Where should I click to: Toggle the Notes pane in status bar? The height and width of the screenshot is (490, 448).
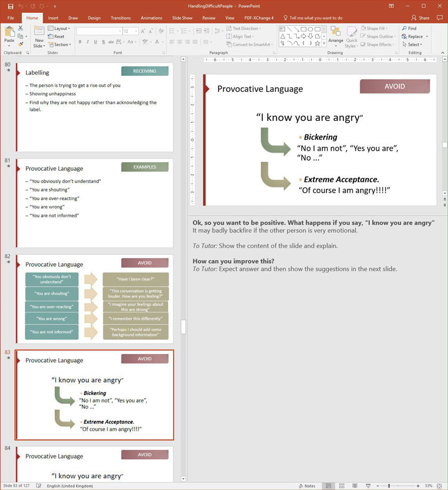coord(307,486)
